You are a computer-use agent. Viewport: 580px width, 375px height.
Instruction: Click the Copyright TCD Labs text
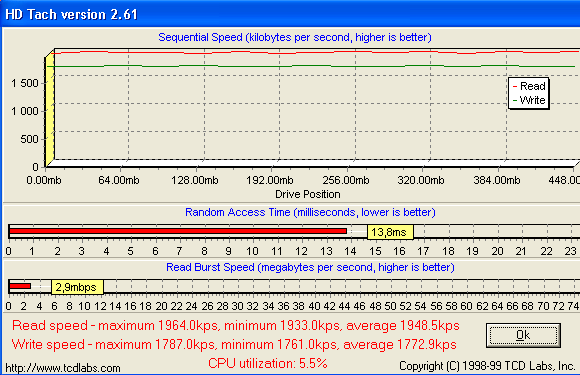pyautogui.click(x=487, y=366)
